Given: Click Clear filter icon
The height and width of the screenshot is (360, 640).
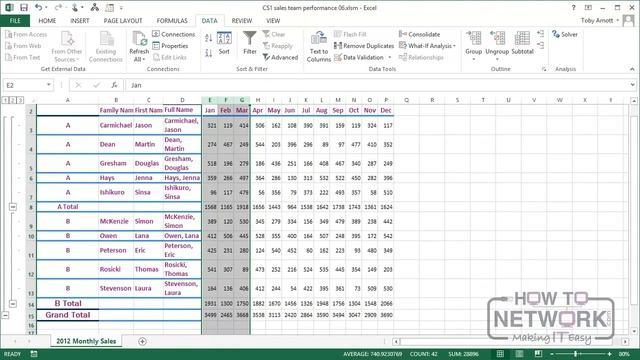Looking at the screenshot, I should click(274, 34).
